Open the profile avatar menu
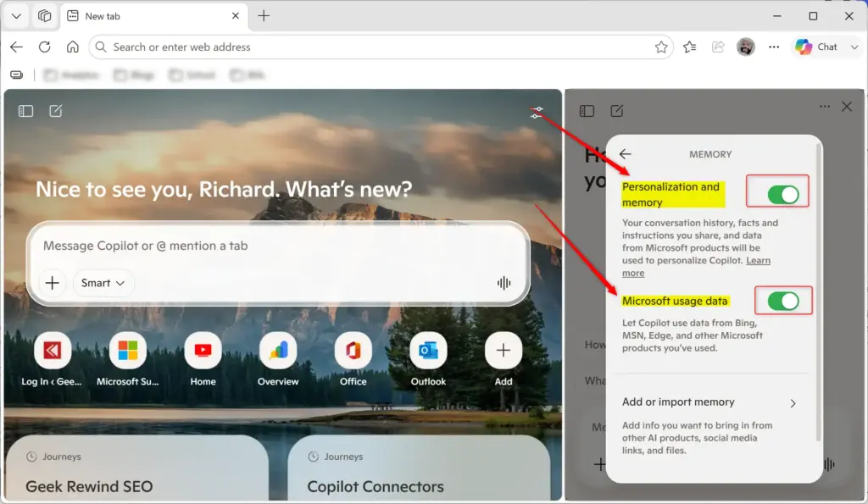The height and width of the screenshot is (504, 868). (746, 47)
